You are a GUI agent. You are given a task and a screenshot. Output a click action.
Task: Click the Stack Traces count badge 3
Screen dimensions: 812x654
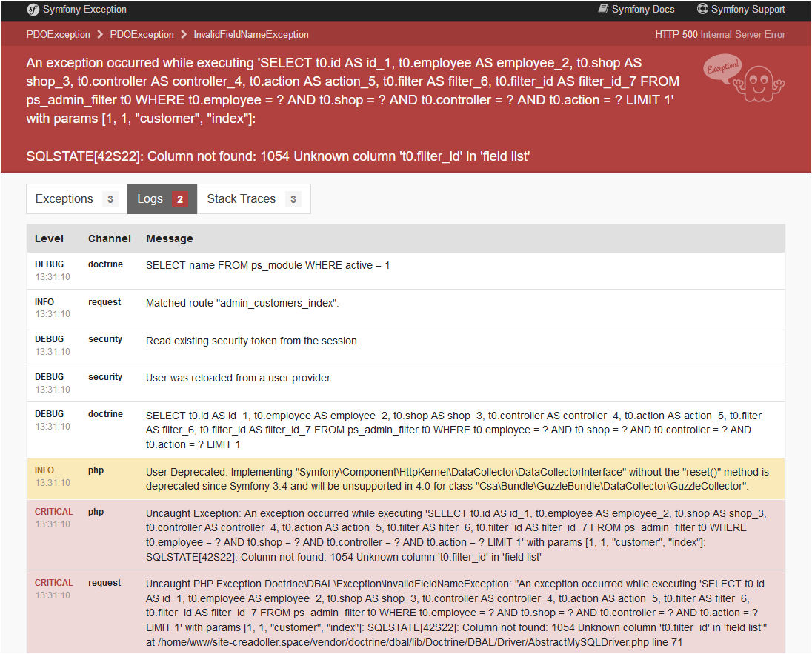point(293,199)
